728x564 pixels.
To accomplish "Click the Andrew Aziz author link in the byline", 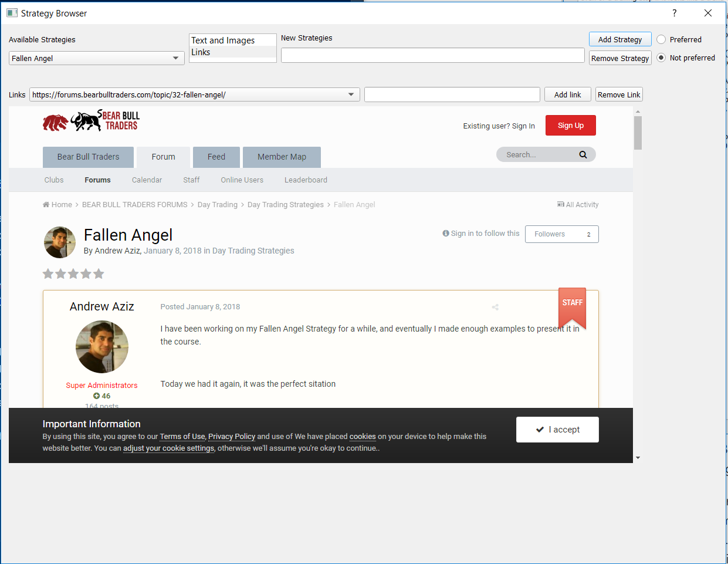I will click(117, 251).
